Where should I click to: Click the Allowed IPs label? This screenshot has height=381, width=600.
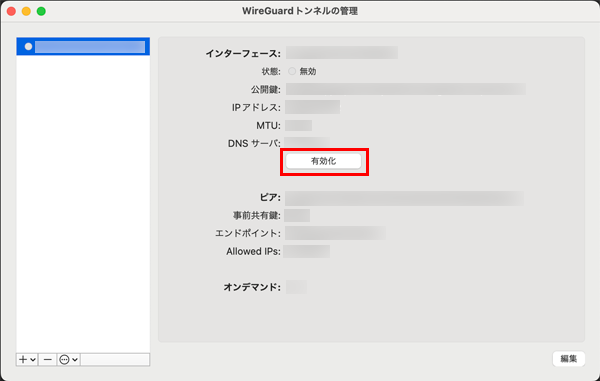253,251
